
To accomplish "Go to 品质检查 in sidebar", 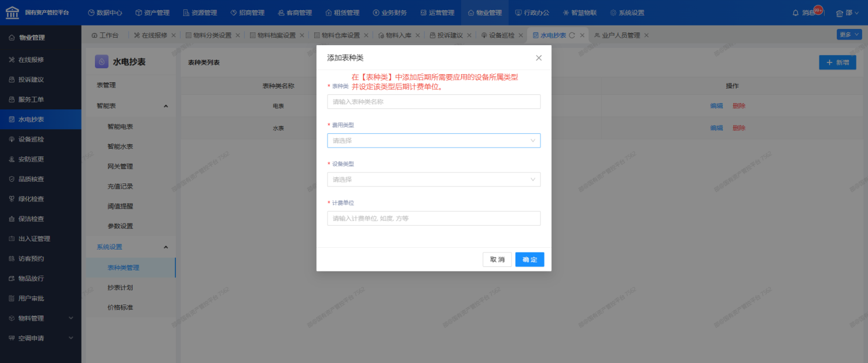I will pyautogui.click(x=41, y=179).
